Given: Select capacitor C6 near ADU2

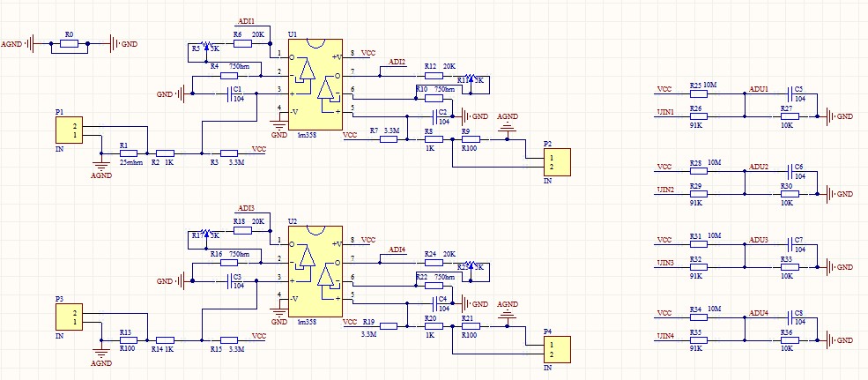Looking at the screenshot, I should (790, 172).
